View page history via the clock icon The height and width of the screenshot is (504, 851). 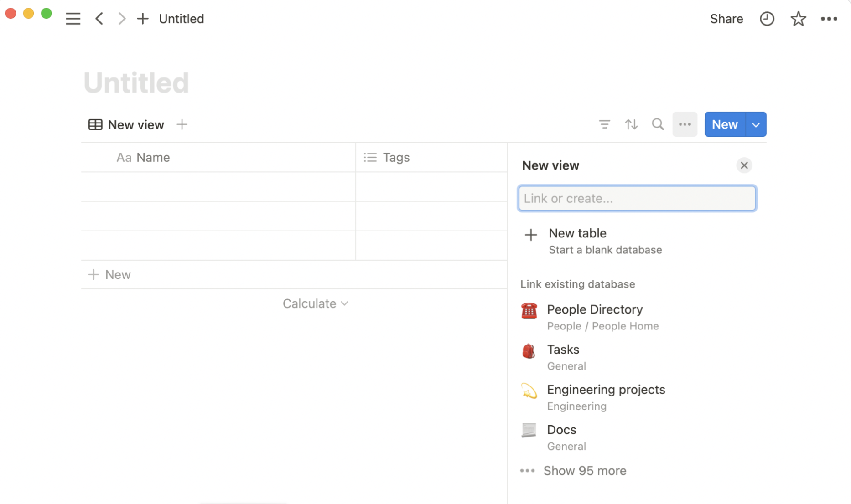pyautogui.click(x=767, y=19)
